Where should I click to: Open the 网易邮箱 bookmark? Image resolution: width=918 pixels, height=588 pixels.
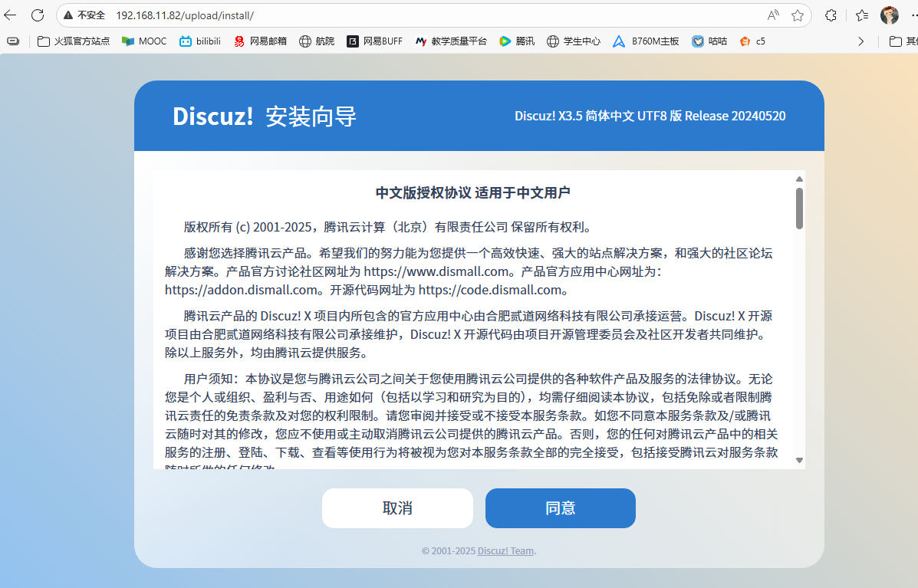260,41
